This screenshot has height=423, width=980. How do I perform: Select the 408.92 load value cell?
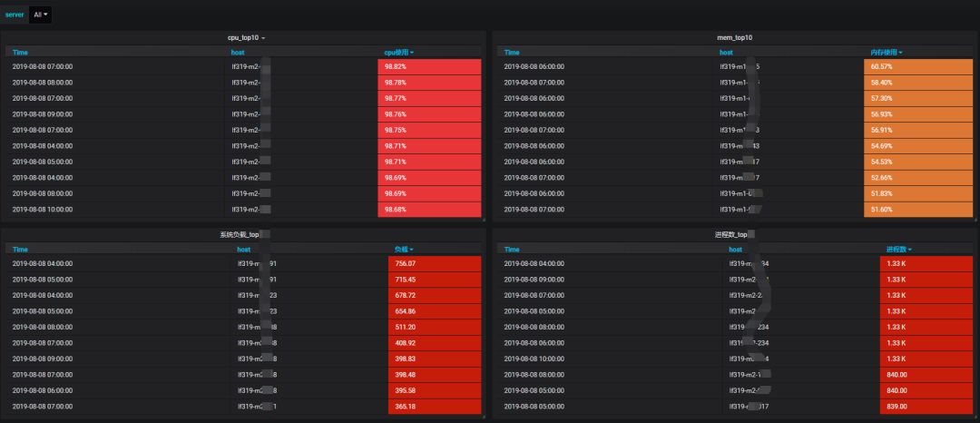(435, 342)
